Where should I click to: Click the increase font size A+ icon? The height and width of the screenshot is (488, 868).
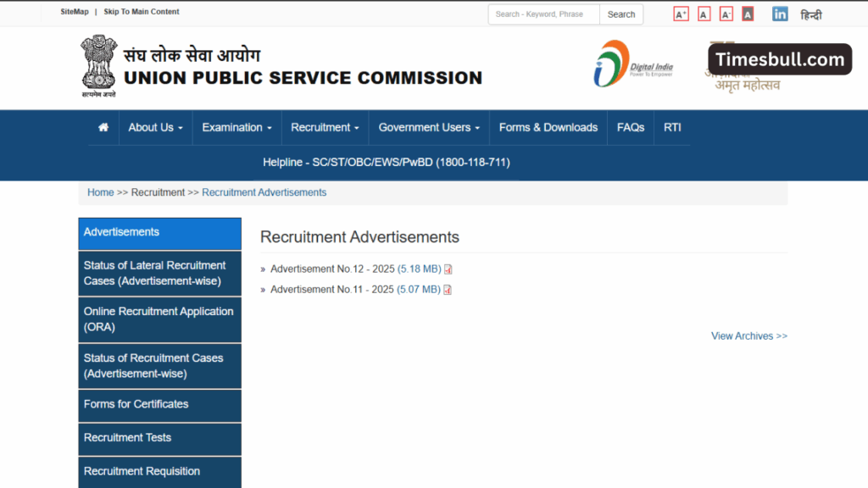(x=681, y=14)
